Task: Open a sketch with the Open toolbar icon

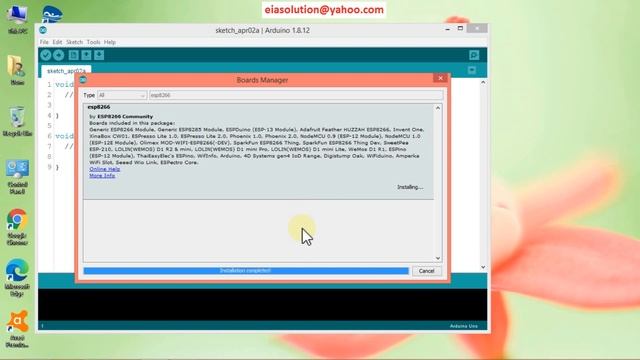Action: point(86,55)
